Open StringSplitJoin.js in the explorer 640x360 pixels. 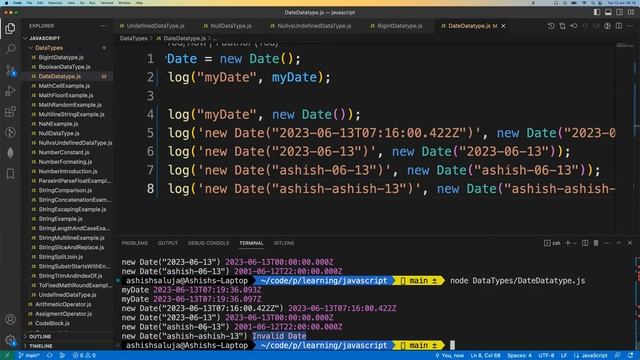point(60,257)
